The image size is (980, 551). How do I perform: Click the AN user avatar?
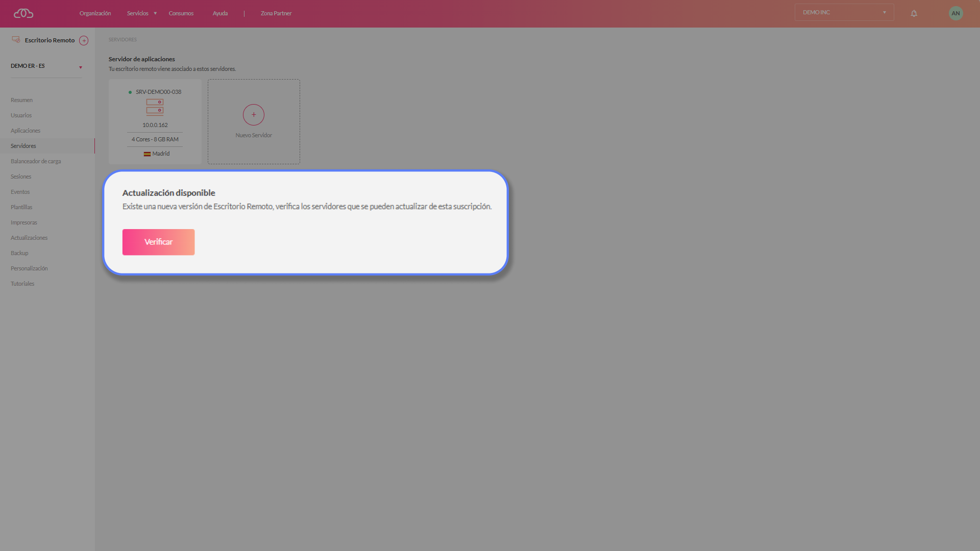955,13
